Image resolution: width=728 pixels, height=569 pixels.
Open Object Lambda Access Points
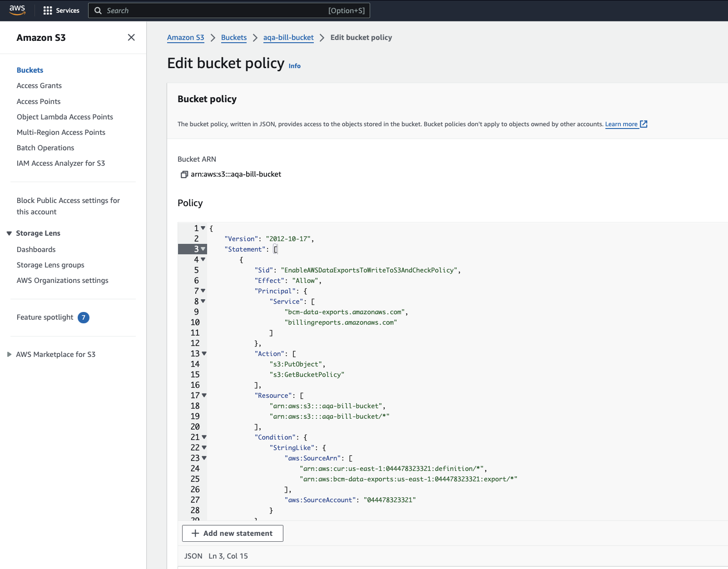(65, 117)
